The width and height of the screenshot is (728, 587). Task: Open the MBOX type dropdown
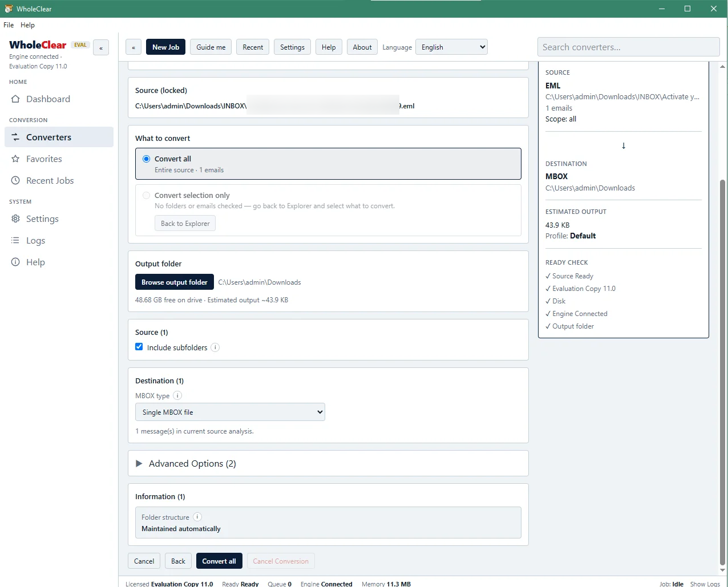click(x=230, y=412)
